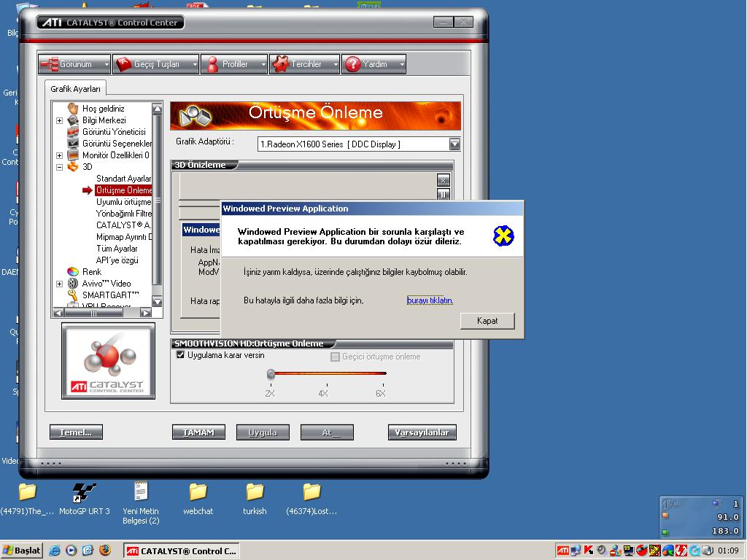The image size is (747, 560).
Task: Open the Profiller menu
Action: point(234,64)
